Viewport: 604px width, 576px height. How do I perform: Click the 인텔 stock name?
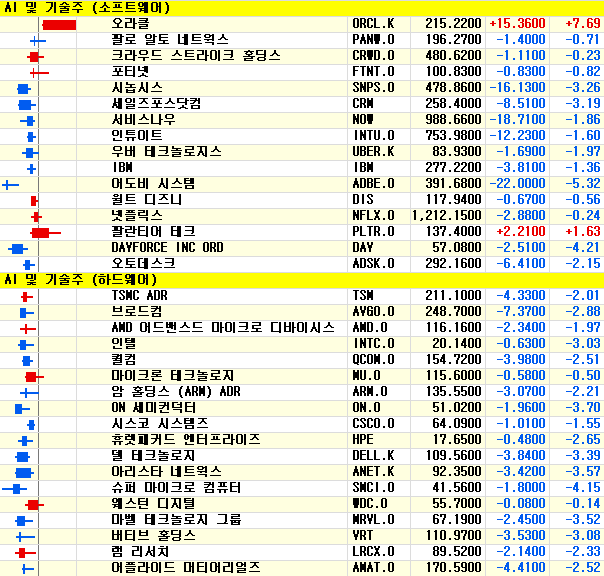coord(123,343)
